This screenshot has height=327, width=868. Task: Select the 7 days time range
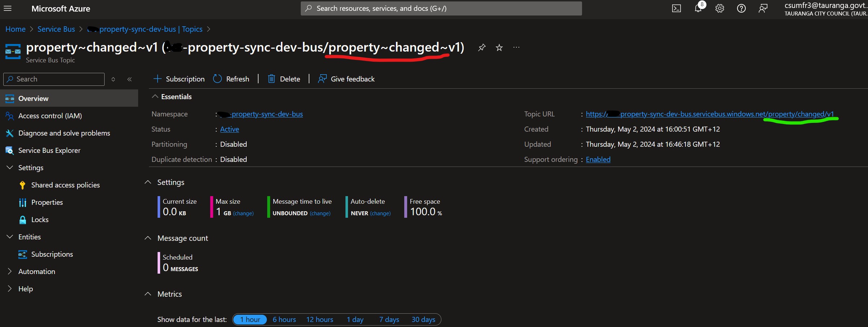coord(389,319)
